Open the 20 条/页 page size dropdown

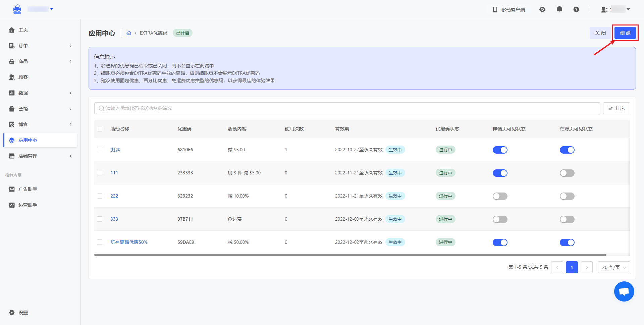point(614,267)
